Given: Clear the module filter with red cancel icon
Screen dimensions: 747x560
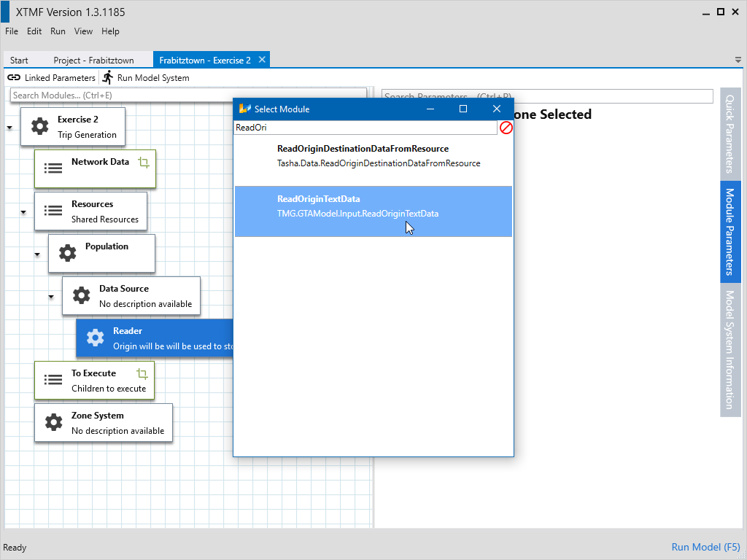Looking at the screenshot, I should (x=506, y=128).
